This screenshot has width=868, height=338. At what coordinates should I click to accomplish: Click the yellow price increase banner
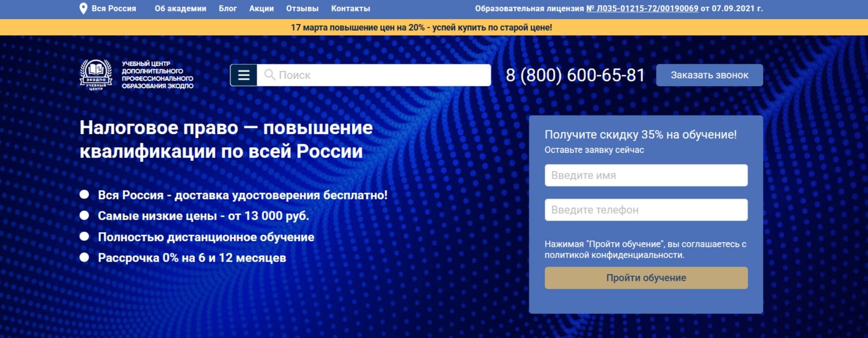coord(421,28)
